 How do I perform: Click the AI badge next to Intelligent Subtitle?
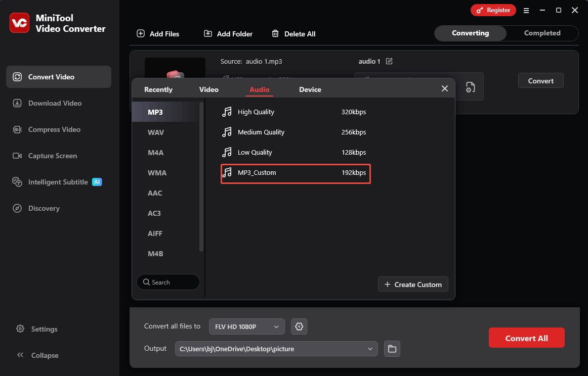click(x=97, y=182)
